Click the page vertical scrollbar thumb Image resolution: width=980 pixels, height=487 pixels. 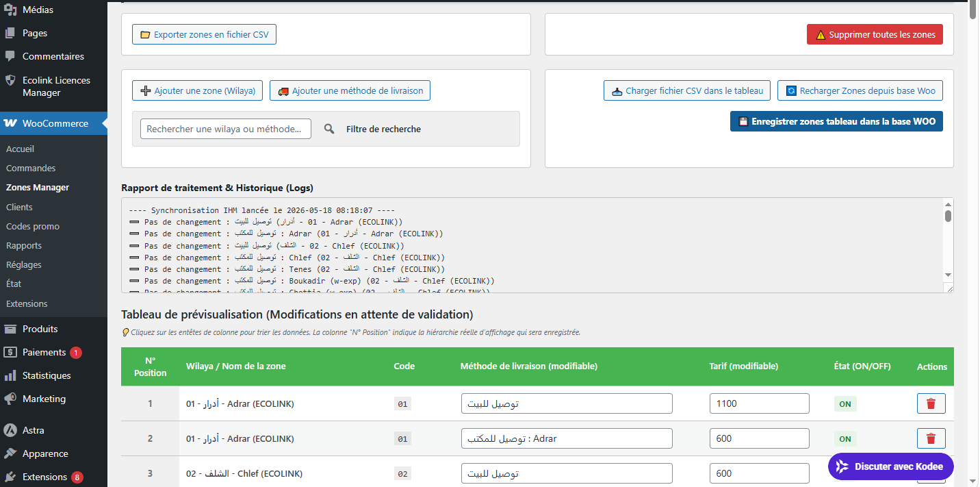click(974, 8)
